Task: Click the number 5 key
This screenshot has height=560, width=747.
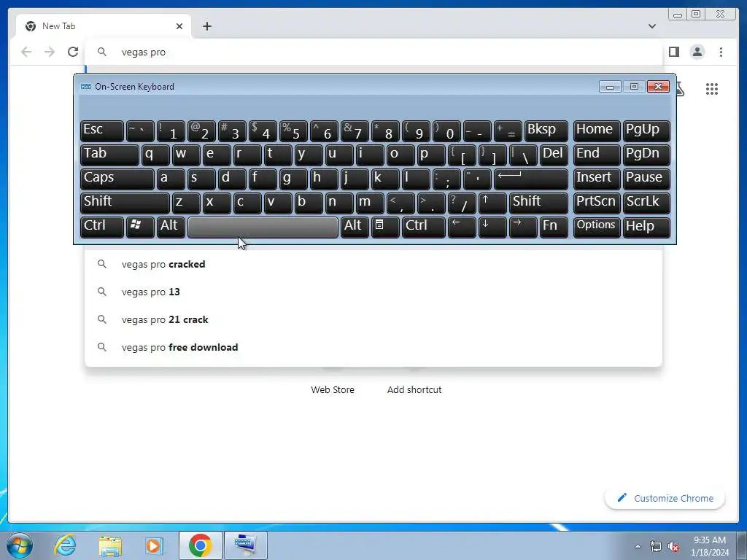Action: coord(293,131)
